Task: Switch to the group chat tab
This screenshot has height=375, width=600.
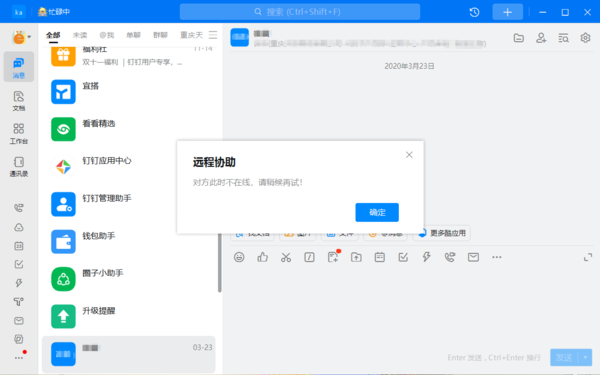Action: pos(160,35)
